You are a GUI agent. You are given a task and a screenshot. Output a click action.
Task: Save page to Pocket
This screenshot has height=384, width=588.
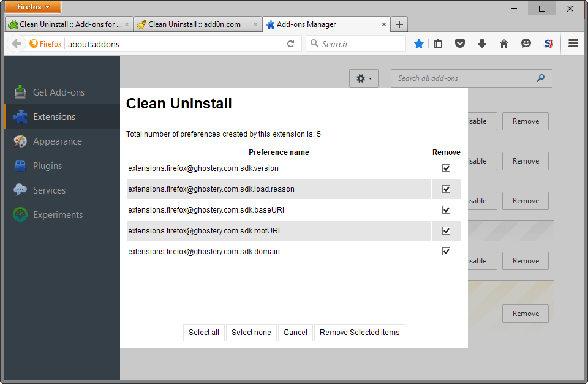pyautogui.click(x=460, y=43)
